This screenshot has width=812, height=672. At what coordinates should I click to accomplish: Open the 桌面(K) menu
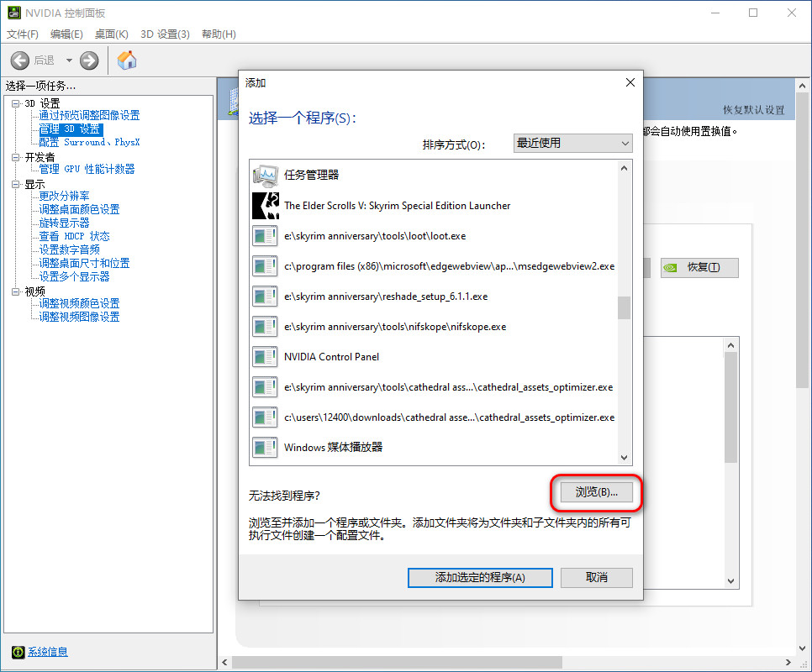click(x=111, y=34)
